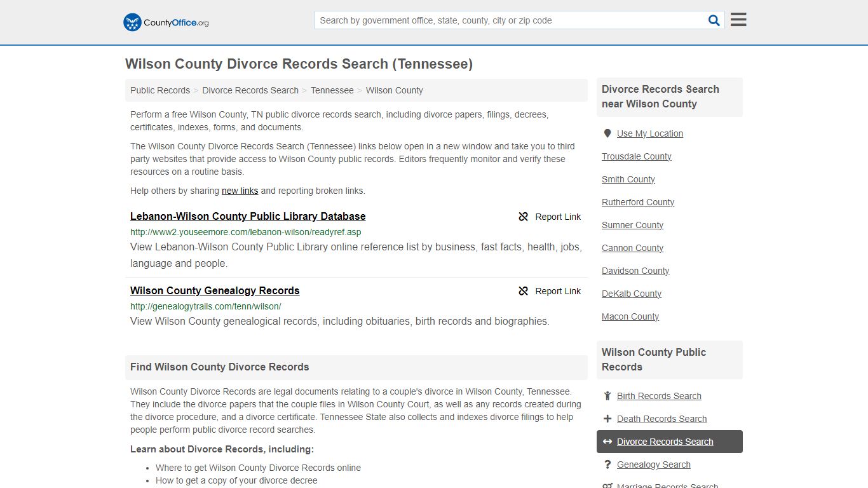Select the broken-link icon for the Wilson County Genealogy entry

[524, 291]
